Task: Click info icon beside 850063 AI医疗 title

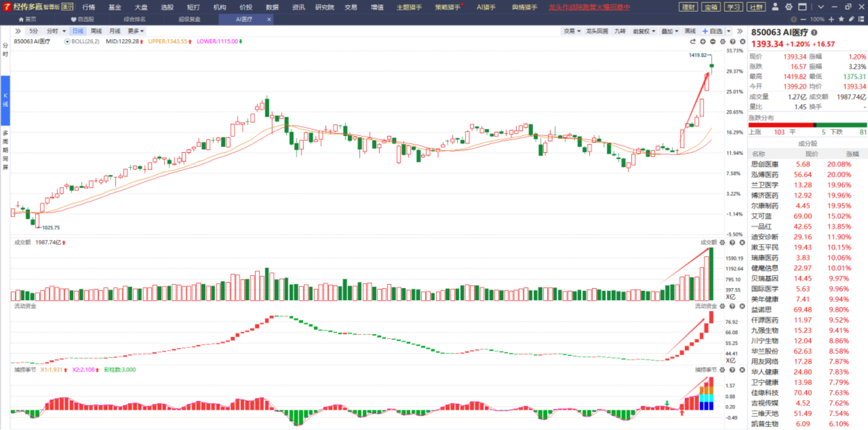Action: 814,33
